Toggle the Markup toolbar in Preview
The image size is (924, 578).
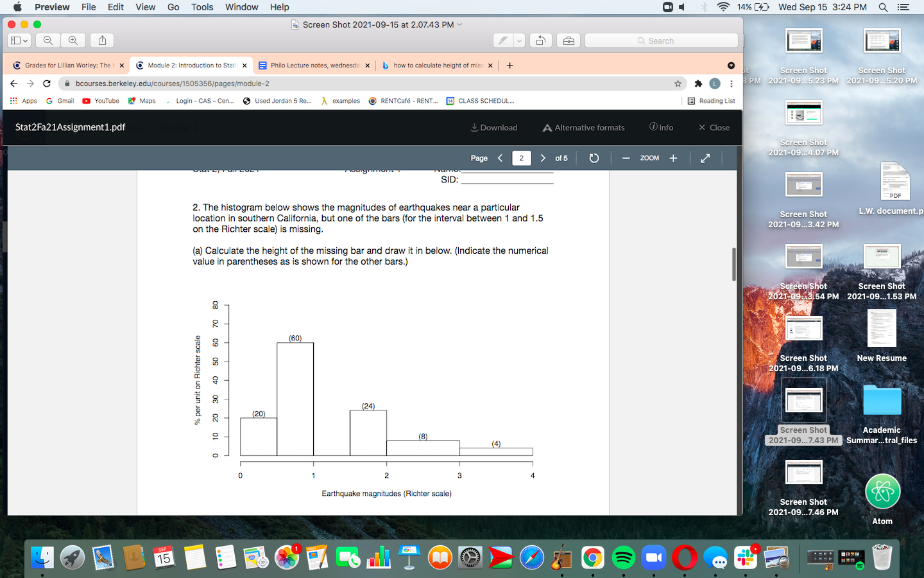[504, 40]
